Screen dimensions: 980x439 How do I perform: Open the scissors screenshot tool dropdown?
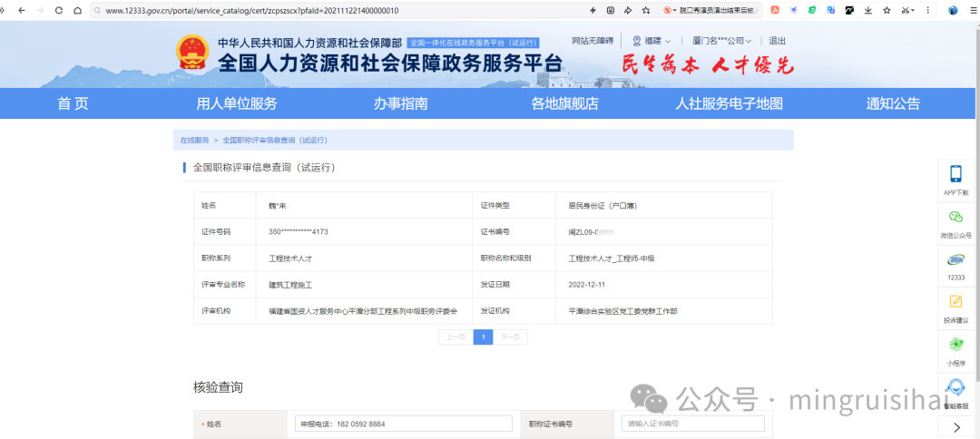[x=907, y=11]
